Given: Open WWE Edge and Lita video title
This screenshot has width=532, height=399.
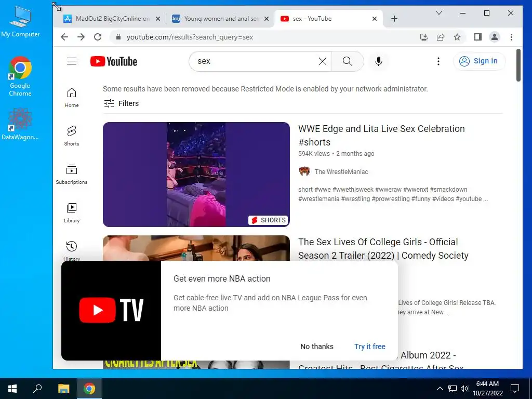Looking at the screenshot, I should (381, 135).
